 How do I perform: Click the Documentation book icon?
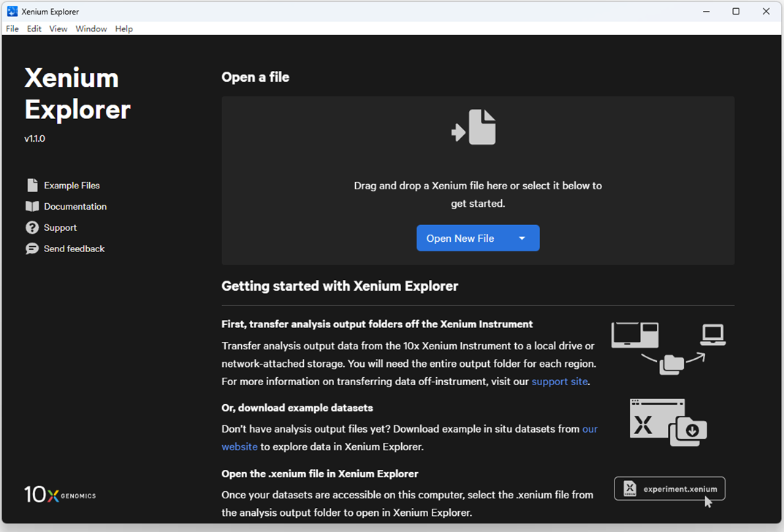(x=32, y=207)
